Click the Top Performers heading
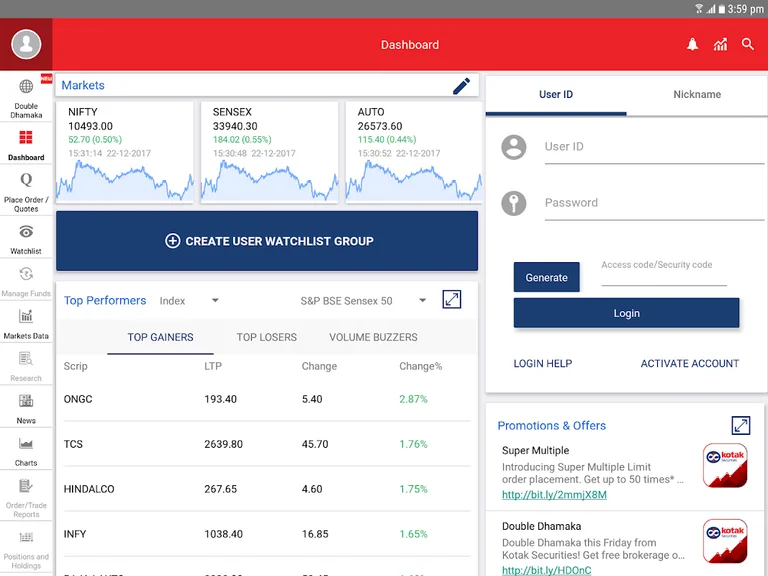This screenshot has height=576, width=768. (105, 300)
